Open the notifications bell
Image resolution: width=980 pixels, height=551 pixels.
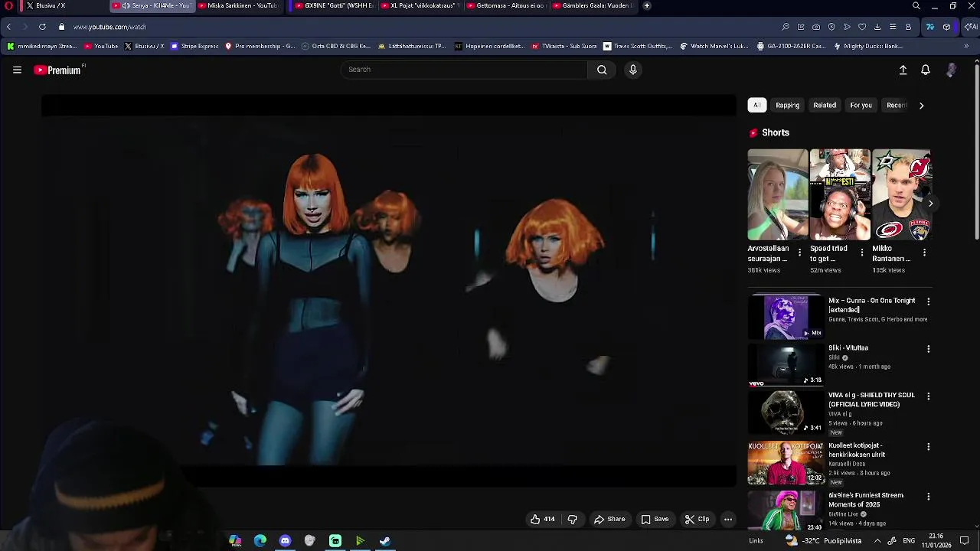click(x=926, y=70)
